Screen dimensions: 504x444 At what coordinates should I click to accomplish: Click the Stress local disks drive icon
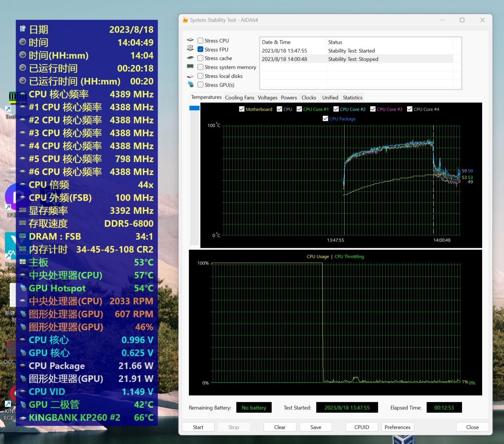coord(190,76)
